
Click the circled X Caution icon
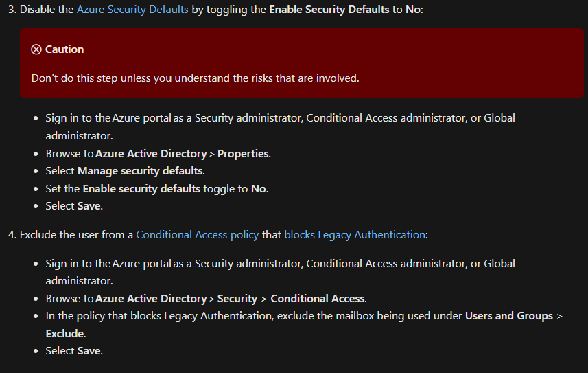click(36, 49)
